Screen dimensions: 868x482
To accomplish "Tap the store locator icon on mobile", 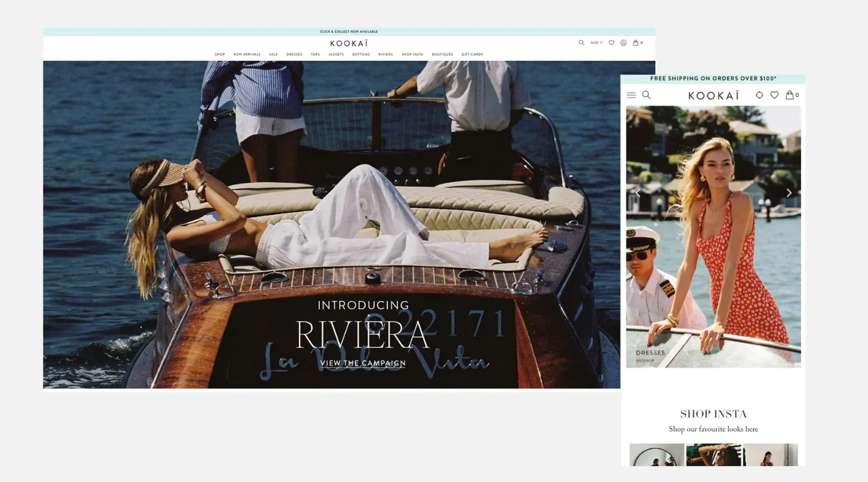I will click(759, 96).
